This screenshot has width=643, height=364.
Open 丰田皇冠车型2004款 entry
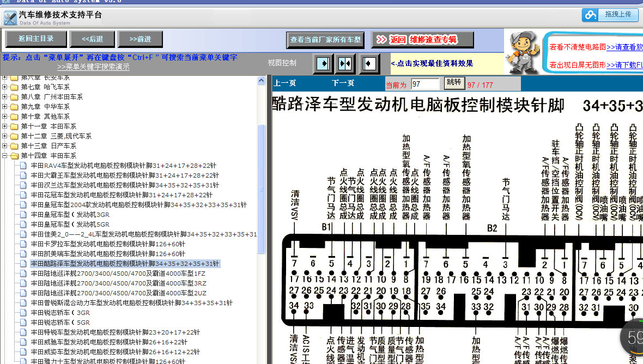[138, 205]
